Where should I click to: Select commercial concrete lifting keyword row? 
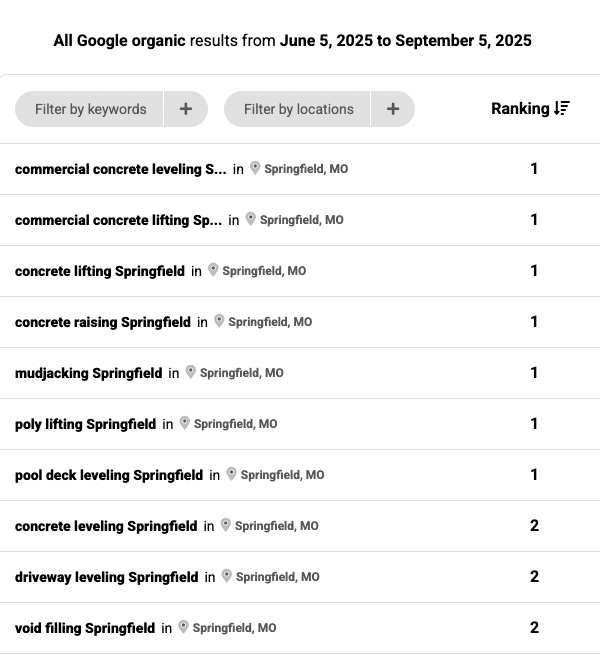(118, 220)
